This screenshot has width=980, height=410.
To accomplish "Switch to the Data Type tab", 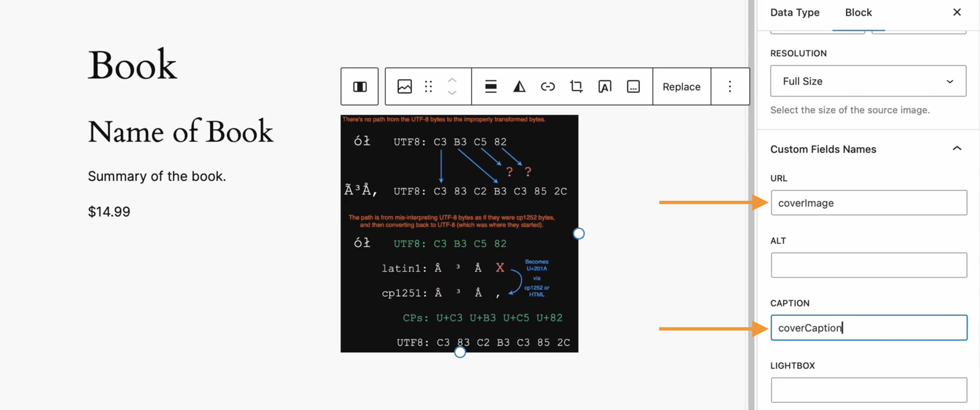I will [795, 12].
